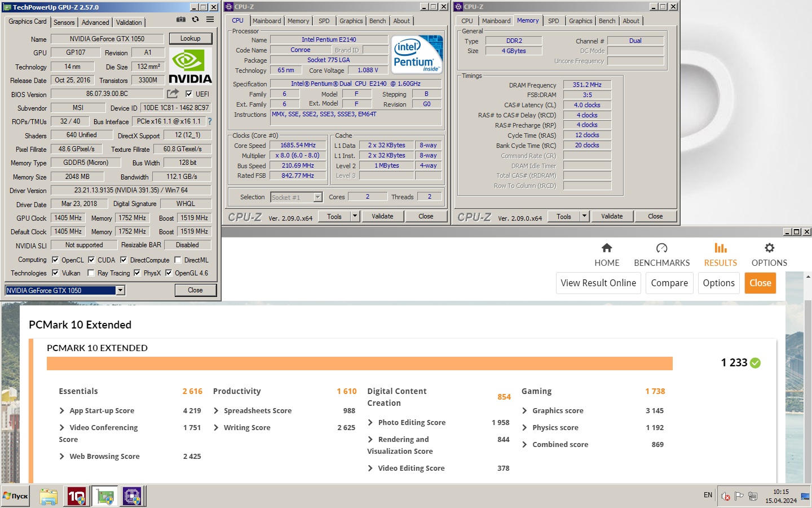Viewport: 812px width, 508px height.
Task: Click the GPU-Z Lookup button
Action: pyautogui.click(x=190, y=38)
